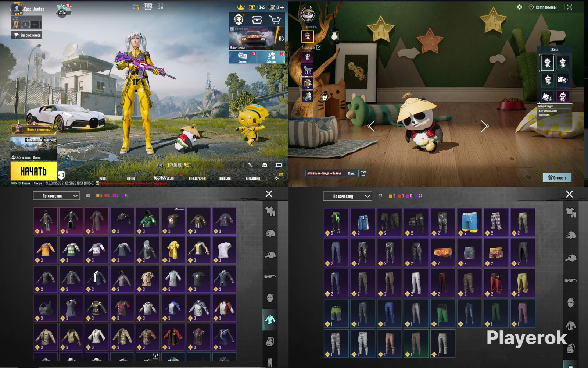Select highlighted jacket category in jackets inventory sidebar

click(270, 319)
